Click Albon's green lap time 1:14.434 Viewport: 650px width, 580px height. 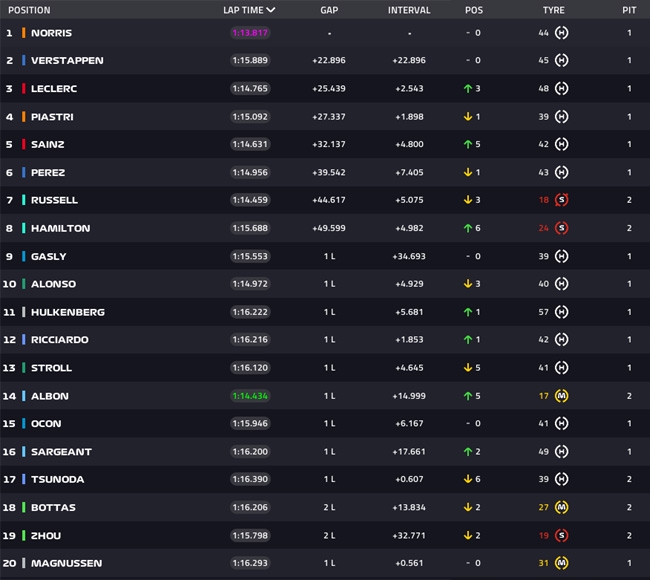click(250, 396)
